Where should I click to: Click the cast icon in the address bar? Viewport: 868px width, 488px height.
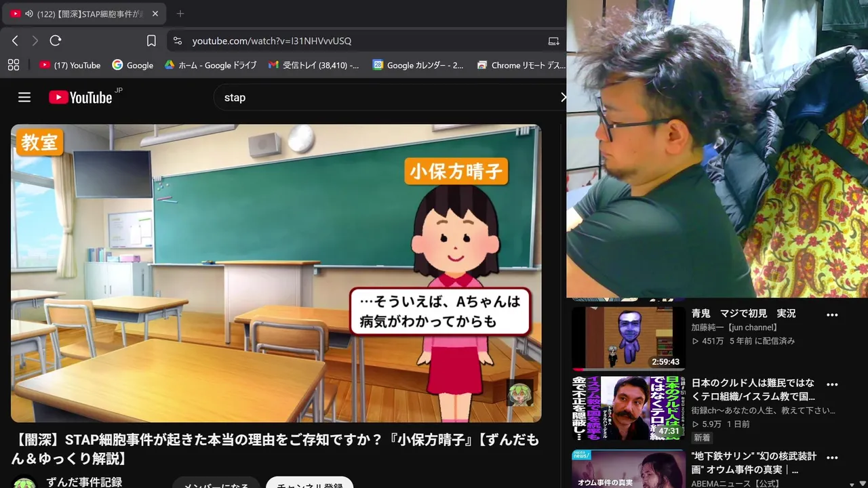554,41
